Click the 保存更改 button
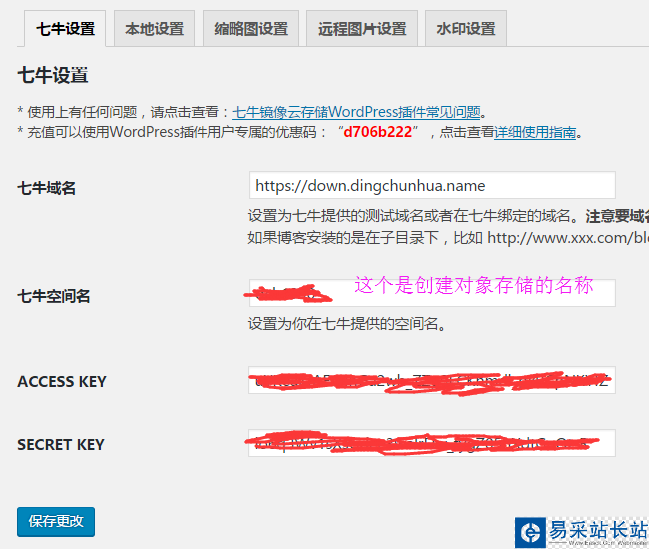This screenshot has width=649, height=549. pos(56,522)
